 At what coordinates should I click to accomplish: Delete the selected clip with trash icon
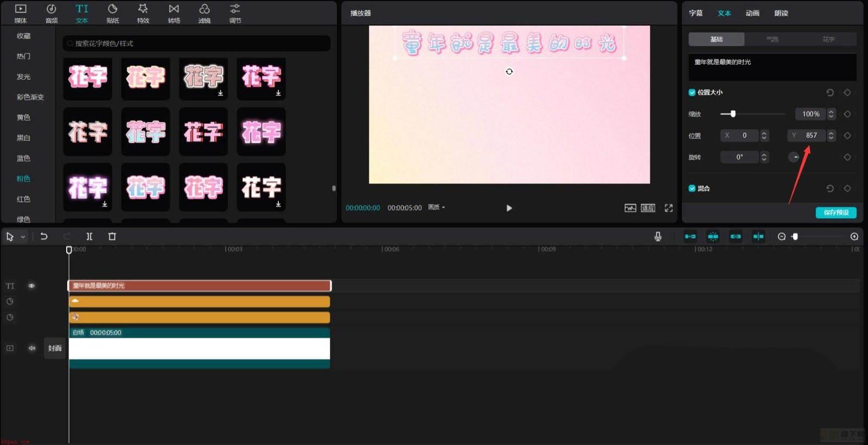click(x=112, y=237)
